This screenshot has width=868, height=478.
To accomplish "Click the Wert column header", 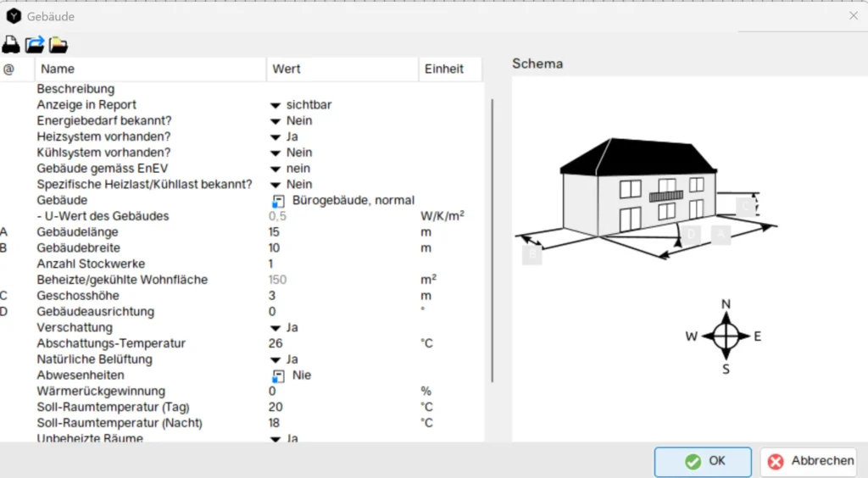I will click(287, 69).
